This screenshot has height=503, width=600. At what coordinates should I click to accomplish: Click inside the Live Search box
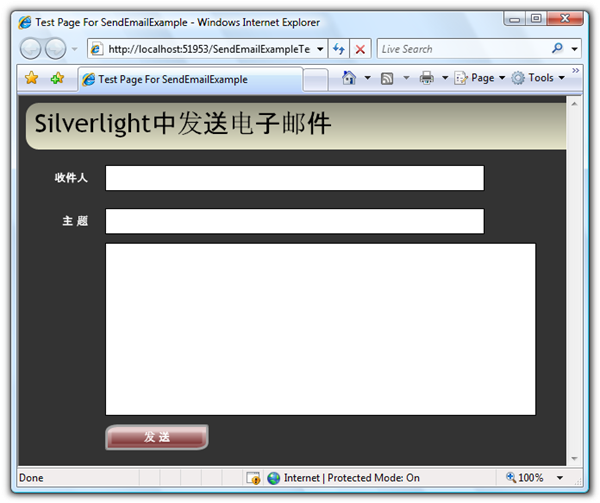[464, 49]
